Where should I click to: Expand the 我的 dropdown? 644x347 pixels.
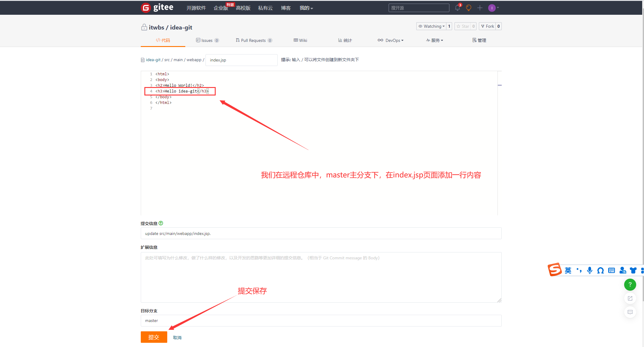pos(306,8)
